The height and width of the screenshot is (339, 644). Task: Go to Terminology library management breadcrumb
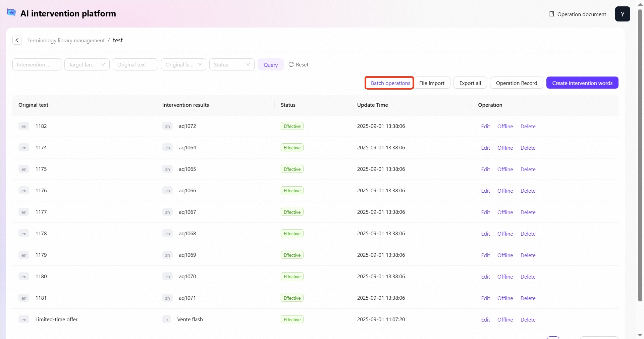(x=66, y=41)
